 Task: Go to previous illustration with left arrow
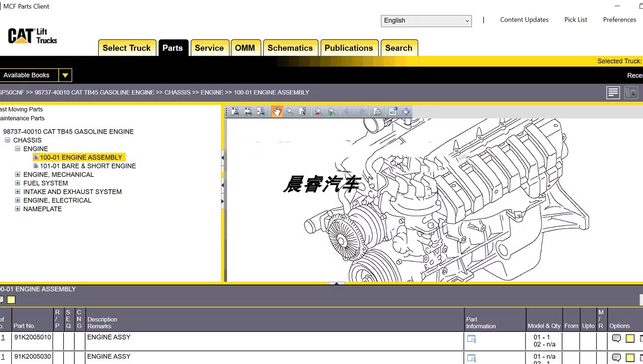pos(348,112)
